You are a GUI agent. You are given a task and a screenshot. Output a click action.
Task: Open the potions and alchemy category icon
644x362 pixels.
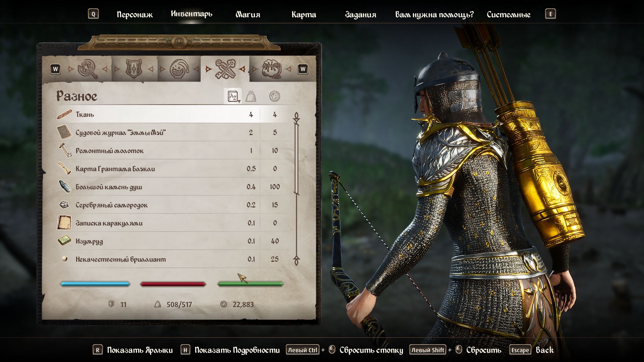tap(179, 69)
